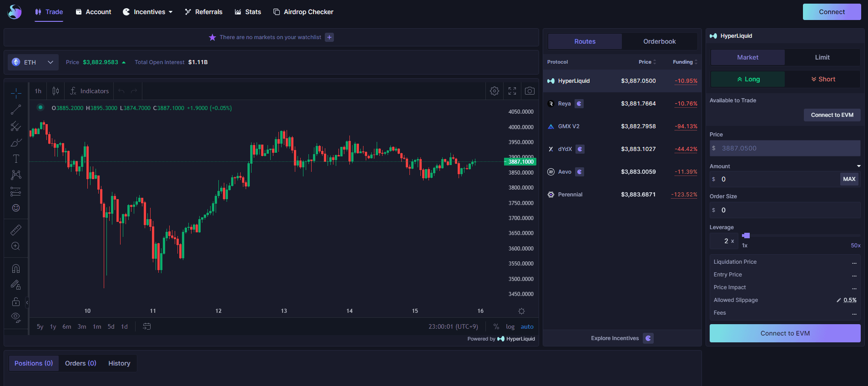The image size is (868, 386).
Task: Select the crosshair cursor tool
Action: (x=16, y=93)
